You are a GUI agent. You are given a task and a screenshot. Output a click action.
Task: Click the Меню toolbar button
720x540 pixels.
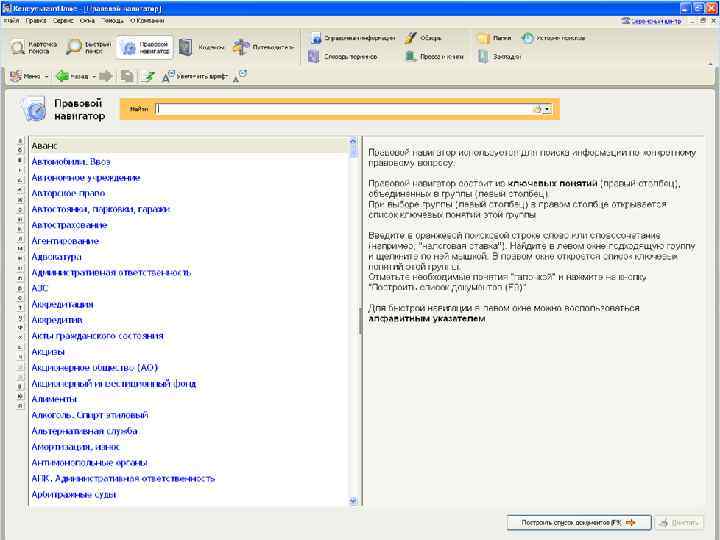click(x=26, y=76)
